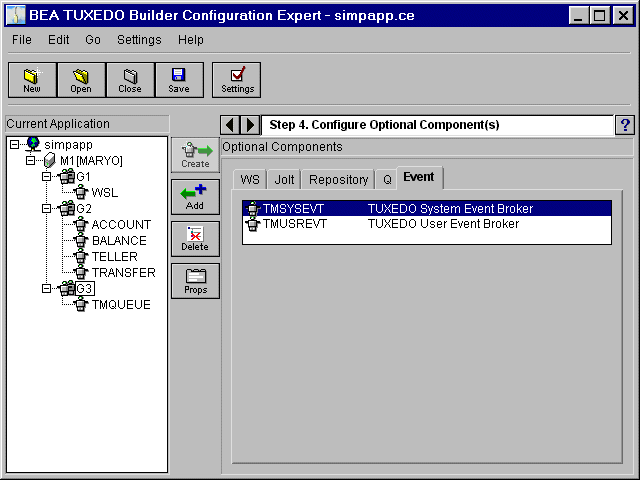The height and width of the screenshot is (480, 640).
Task: Collapse the M1 [MARYO] machine node
Action: coord(31,160)
